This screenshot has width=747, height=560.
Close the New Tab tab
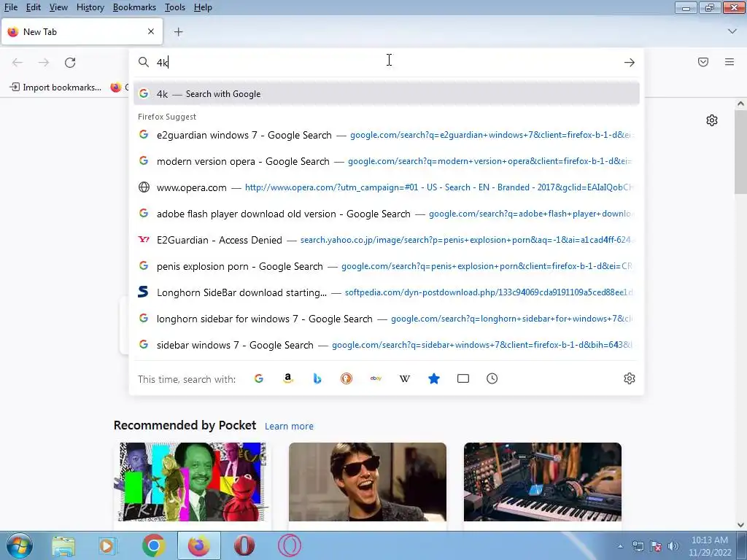[x=151, y=31]
